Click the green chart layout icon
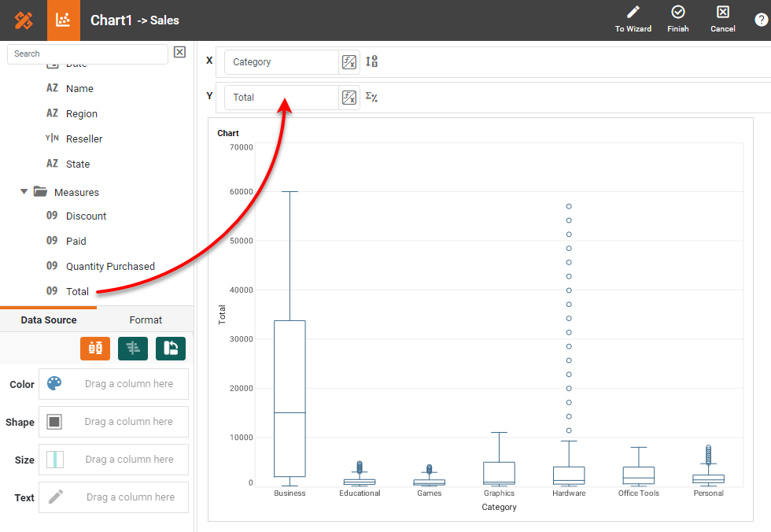 [x=171, y=349]
